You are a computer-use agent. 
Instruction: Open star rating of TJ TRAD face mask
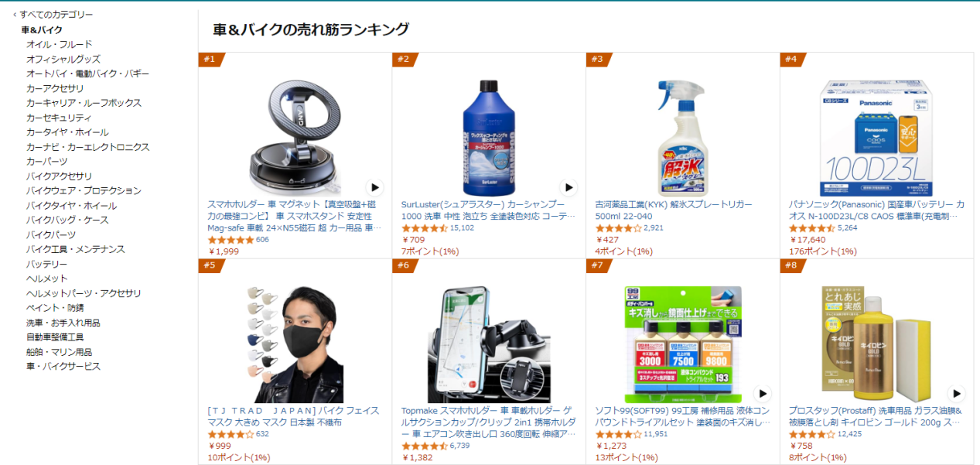(230, 434)
